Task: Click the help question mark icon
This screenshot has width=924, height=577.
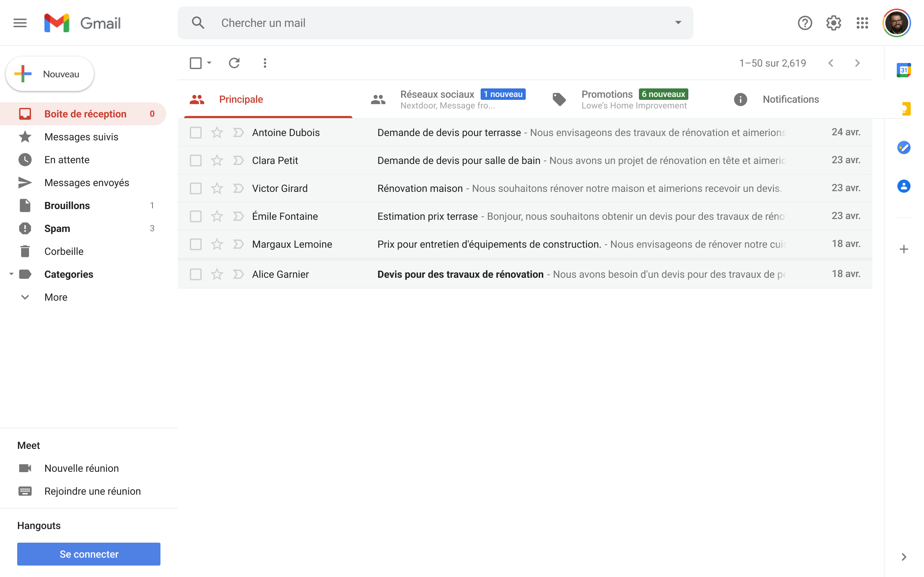Action: 804,23
